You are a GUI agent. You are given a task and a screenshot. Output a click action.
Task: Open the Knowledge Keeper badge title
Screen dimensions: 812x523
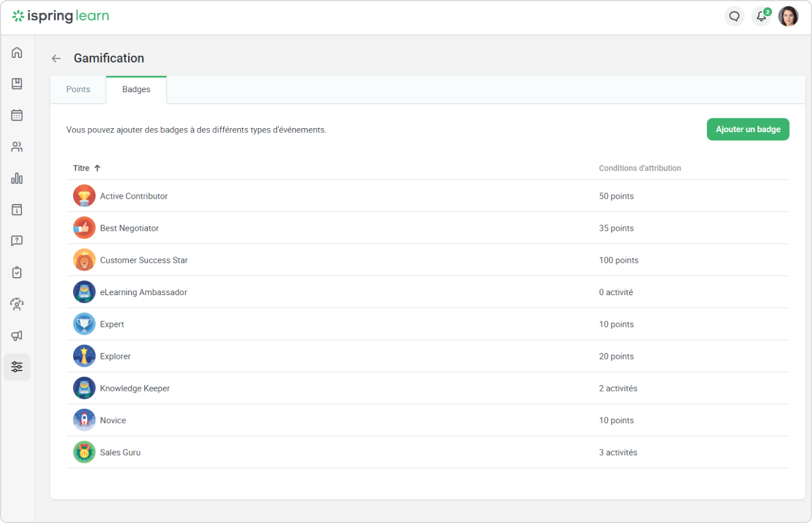point(135,388)
